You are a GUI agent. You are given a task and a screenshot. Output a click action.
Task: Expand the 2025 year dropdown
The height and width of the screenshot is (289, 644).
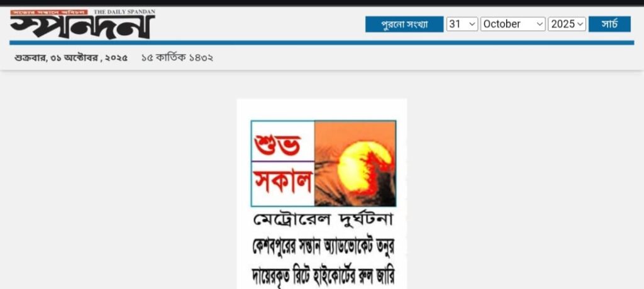click(567, 25)
